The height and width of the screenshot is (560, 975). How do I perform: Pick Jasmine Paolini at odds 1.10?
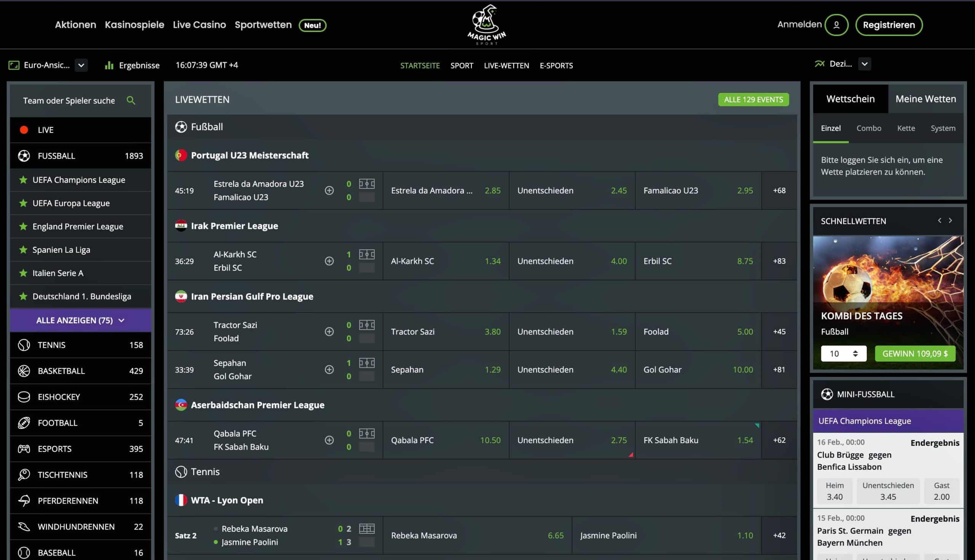pyautogui.click(x=667, y=535)
